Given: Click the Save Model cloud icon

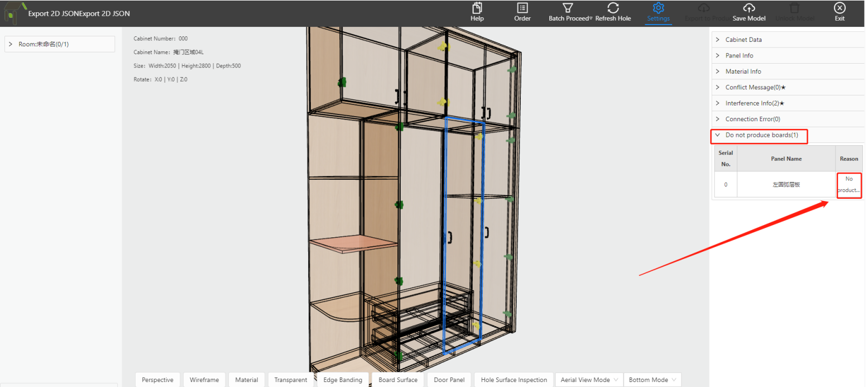Looking at the screenshot, I should pos(749,8).
